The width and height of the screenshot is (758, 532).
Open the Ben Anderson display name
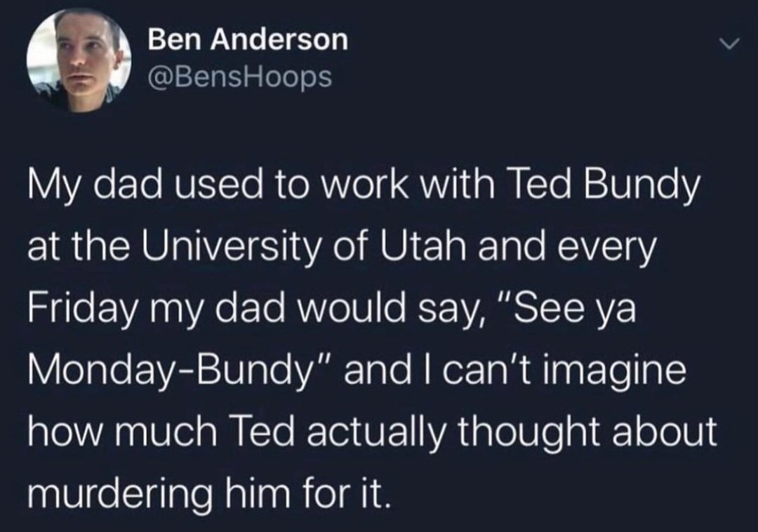(x=248, y=40)
